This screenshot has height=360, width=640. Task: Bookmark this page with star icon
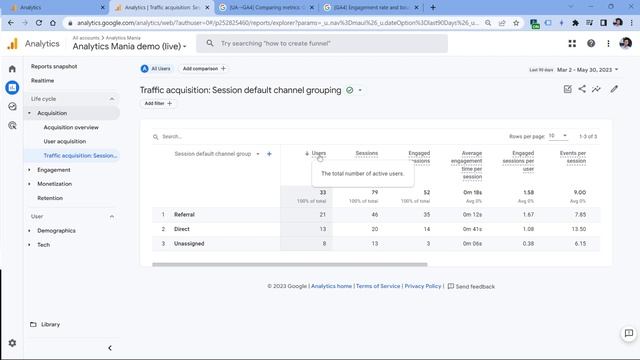click(x=516, y=23)
